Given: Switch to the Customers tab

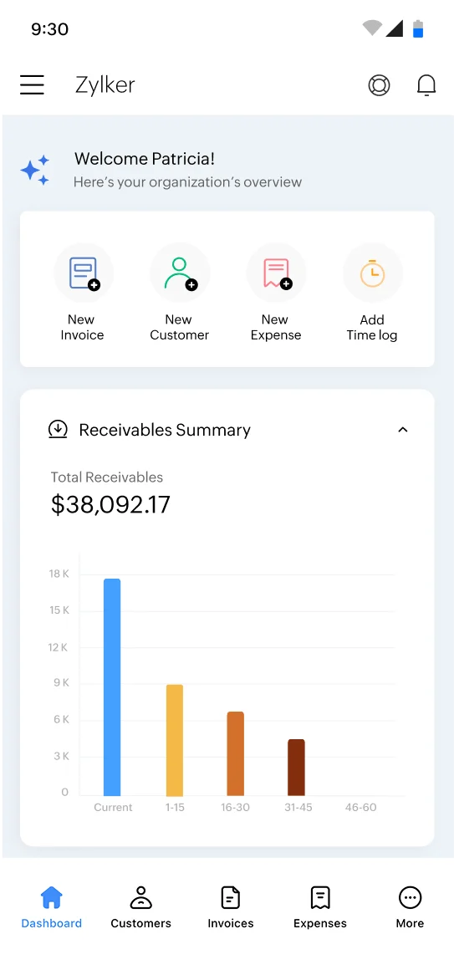Looking at the screenshot, I should pos(140,907).
